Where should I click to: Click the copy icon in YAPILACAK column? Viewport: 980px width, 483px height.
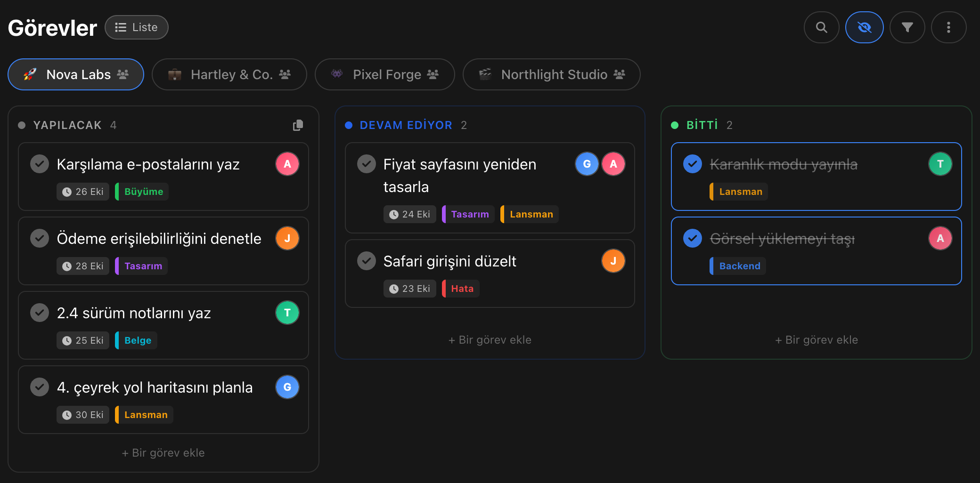pyautogui.click(x=298, y=125)
